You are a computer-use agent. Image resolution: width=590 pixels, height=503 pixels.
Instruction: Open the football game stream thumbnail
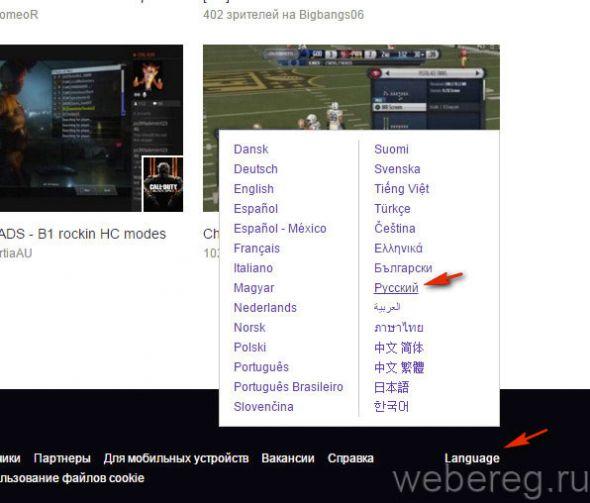coord(351,87)
